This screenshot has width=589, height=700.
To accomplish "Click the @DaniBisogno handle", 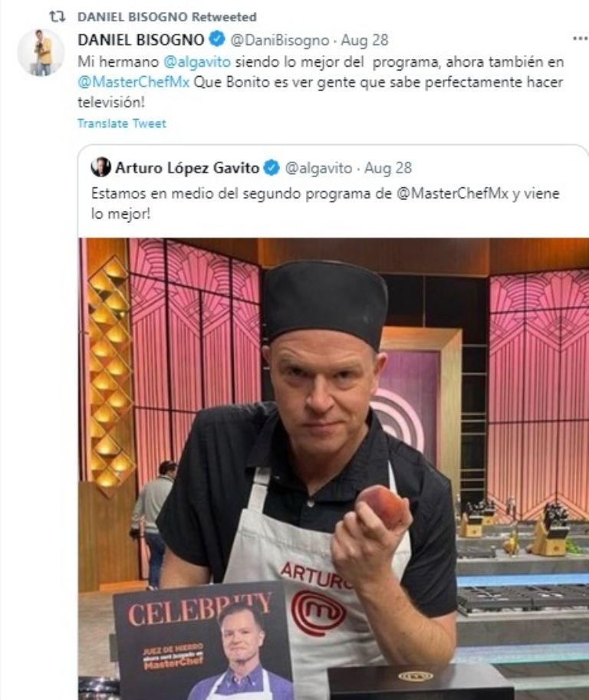I will tap(279, 40).
